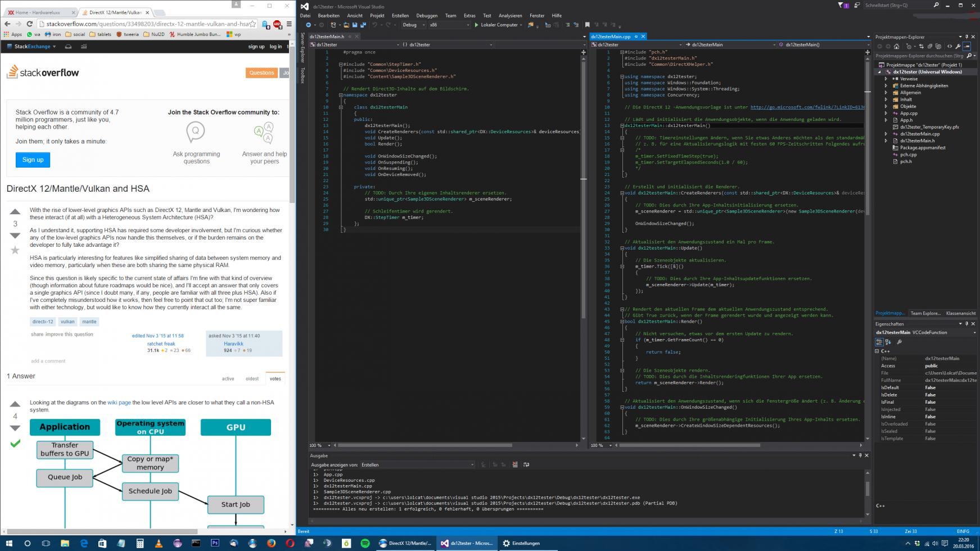Click the clear output icon in Ausgabe panel
The width and height of the screenshot is (980, 551).
click(x=515, y=464)
